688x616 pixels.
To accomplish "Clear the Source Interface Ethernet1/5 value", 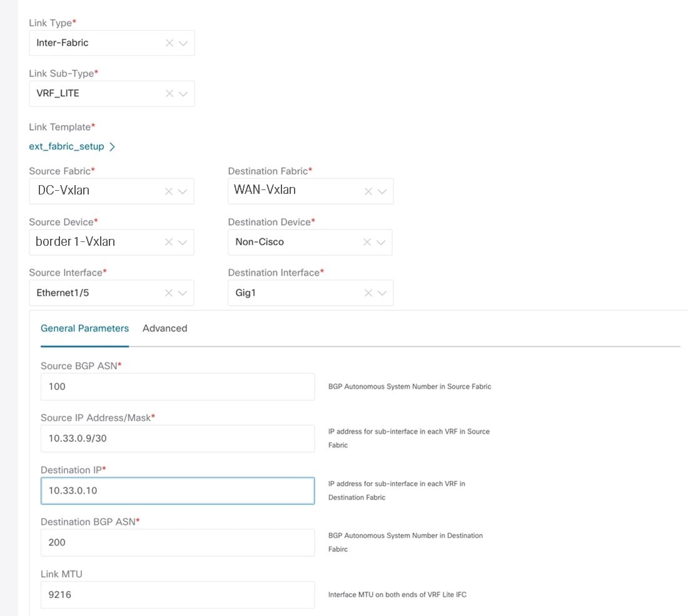I will click(168, 293).
